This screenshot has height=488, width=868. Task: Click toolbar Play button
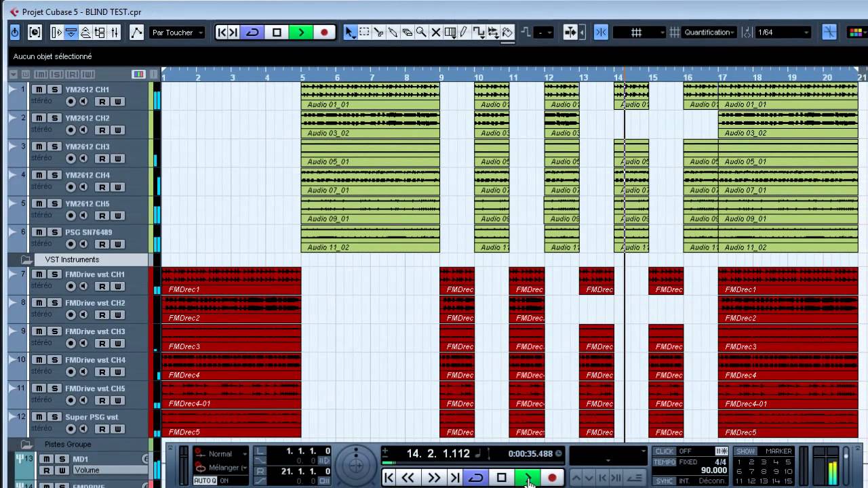coord(301,32)
